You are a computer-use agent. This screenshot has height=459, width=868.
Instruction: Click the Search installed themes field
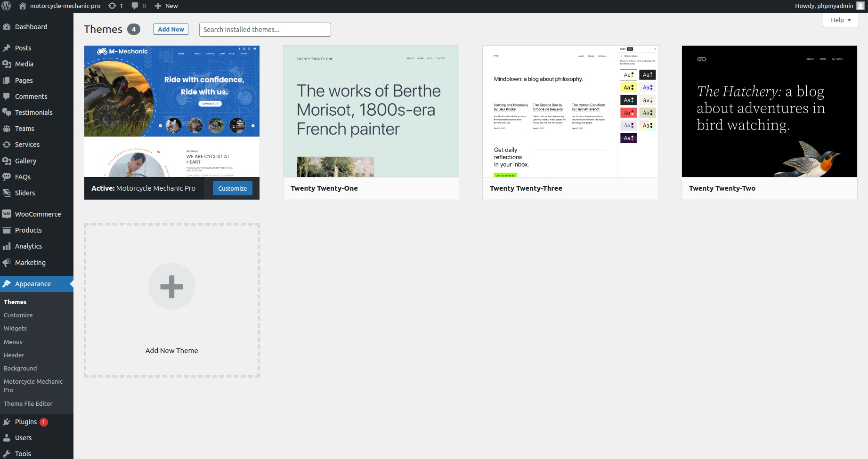tap(265, 30)
